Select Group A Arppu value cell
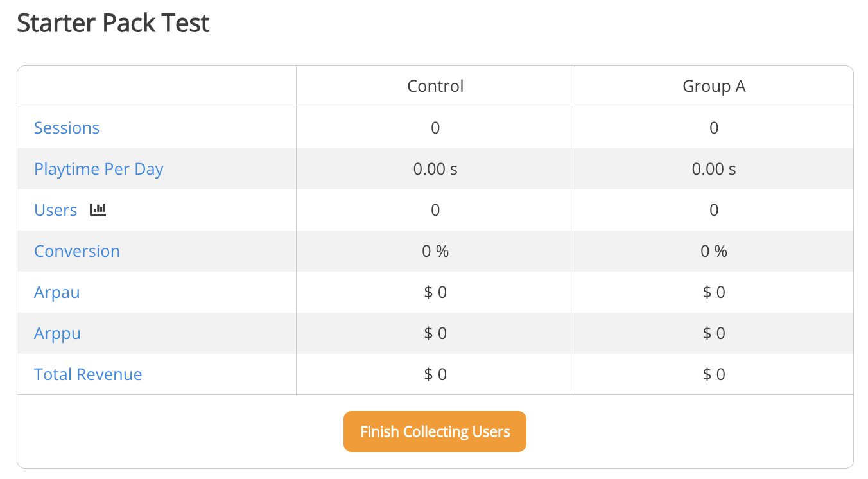868x479 pixels. click(714, 333)
